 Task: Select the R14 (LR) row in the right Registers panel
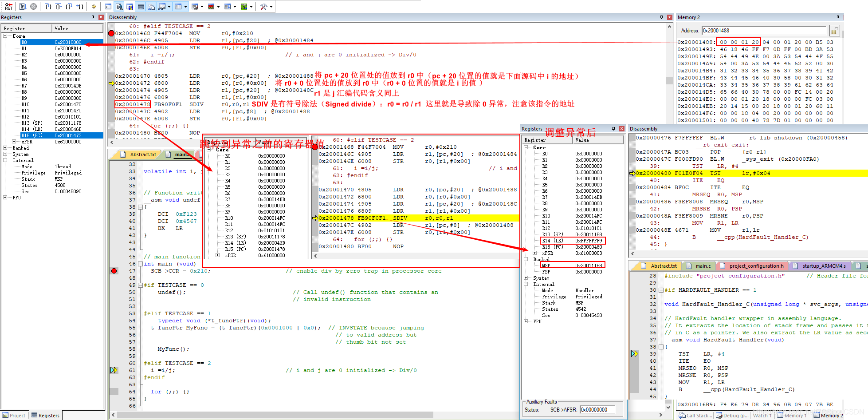(573, 241)
